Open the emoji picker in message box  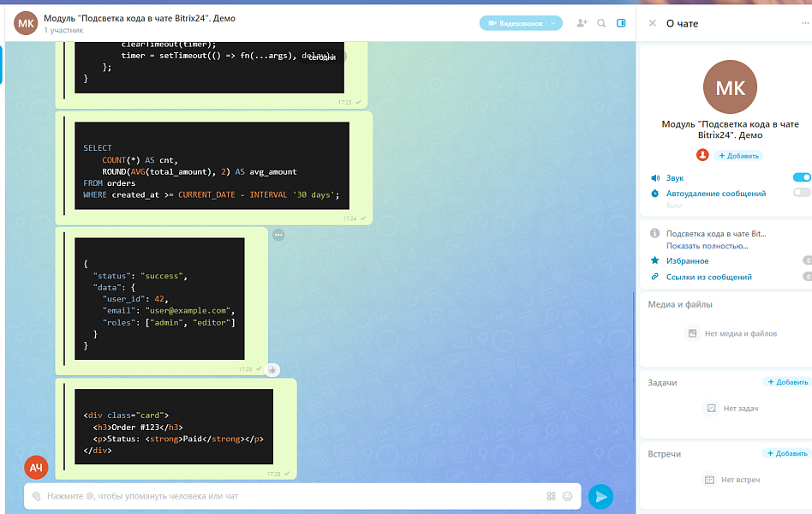[x=567, y=496]
